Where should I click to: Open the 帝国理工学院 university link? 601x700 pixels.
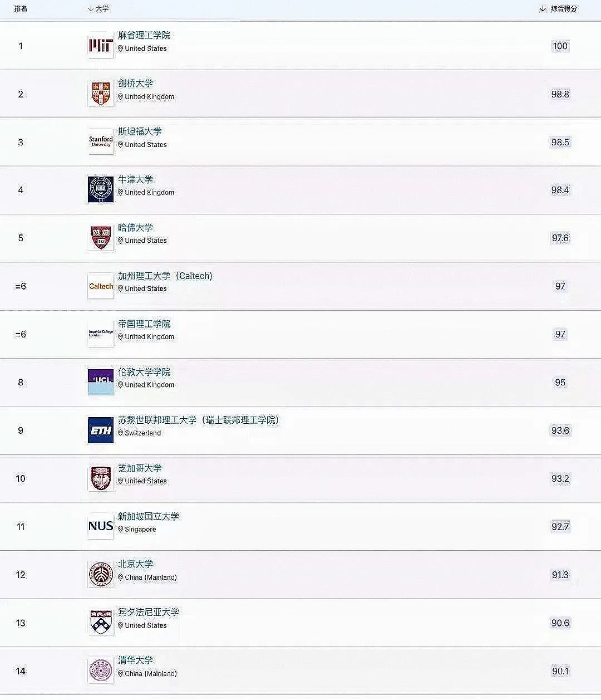click(x=144, y=324)
